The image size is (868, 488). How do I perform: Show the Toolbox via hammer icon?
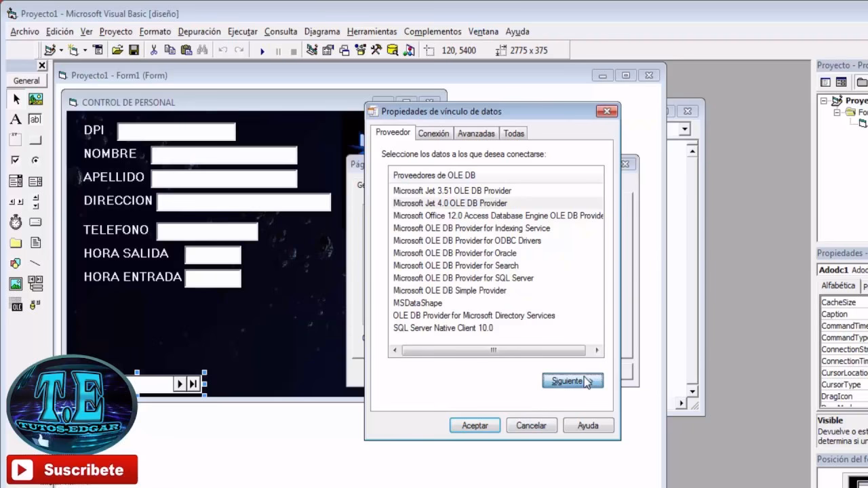376,50
